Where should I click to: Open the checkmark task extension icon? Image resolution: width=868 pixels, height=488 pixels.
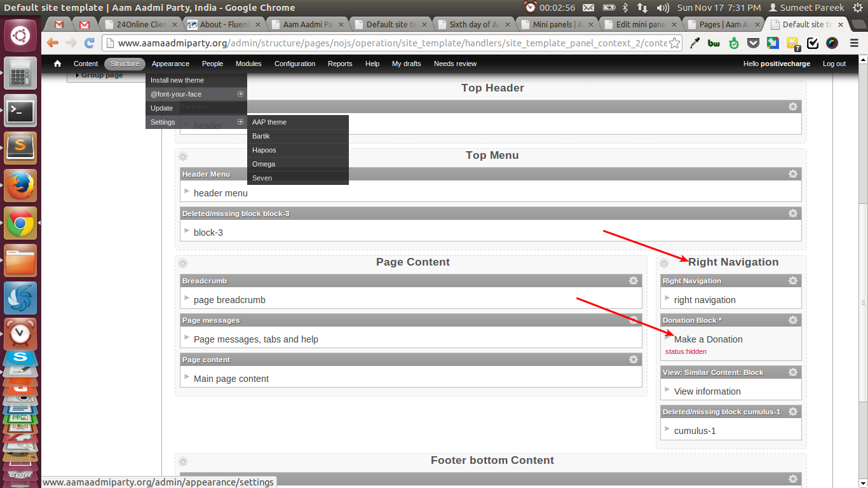tap(813, 43)
